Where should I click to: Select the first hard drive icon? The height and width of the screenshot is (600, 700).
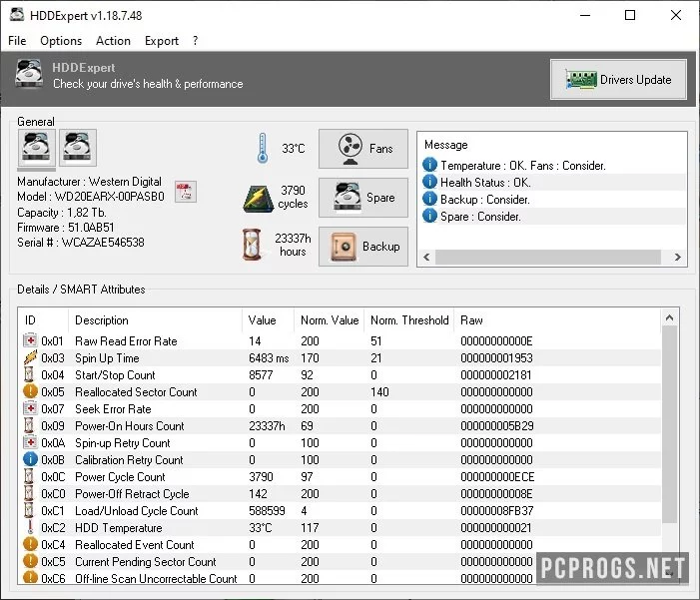point(37,148)
